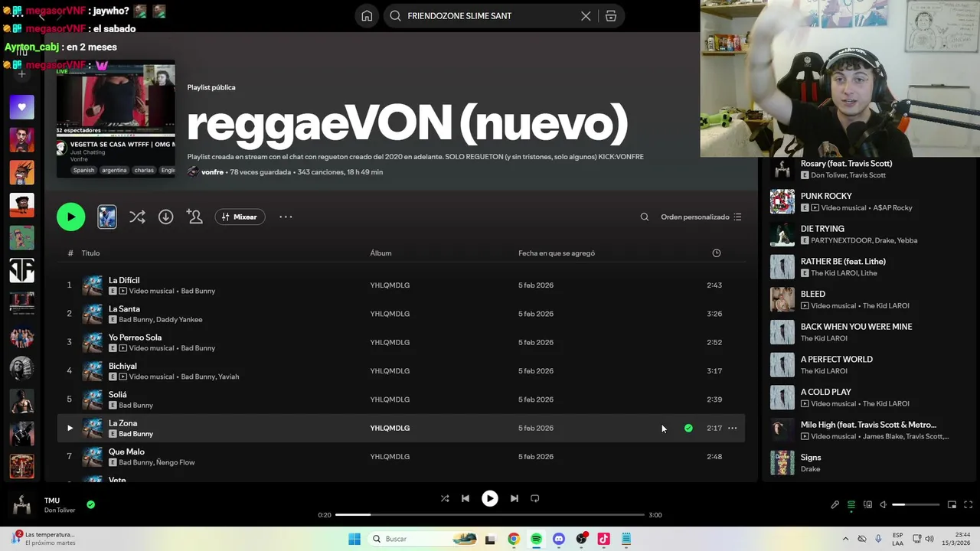The height and width of the screenshot is (551, 980).
Task: Sort by duration clock column header
Action: pyautogui.click(x=717, y=253)
